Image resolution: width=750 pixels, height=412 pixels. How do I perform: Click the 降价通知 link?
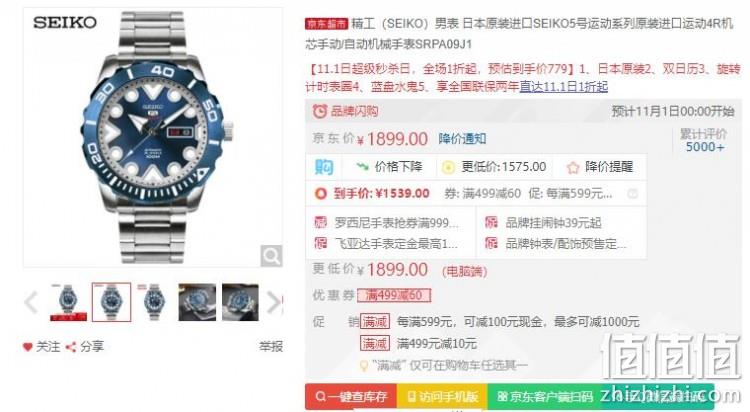(x=462, y=139)
